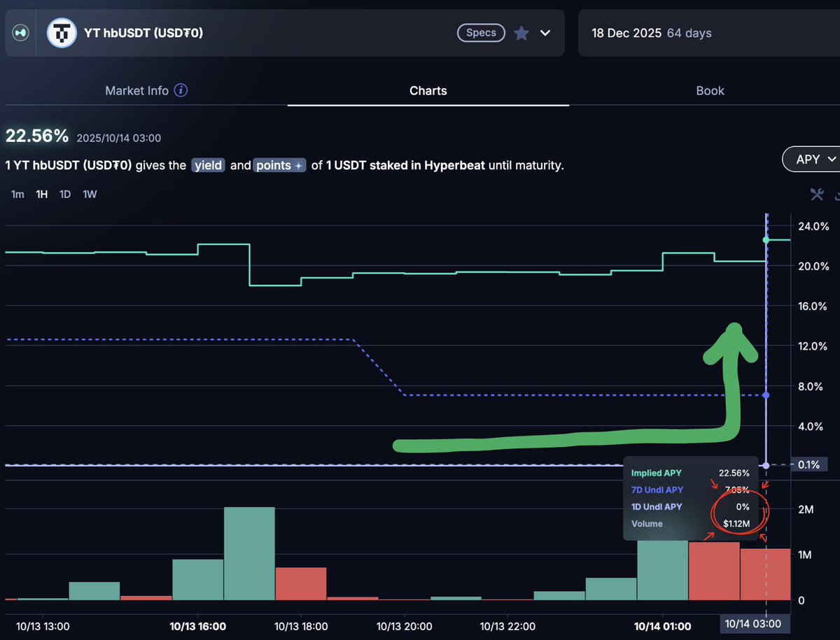Toggle the favorite star next to Specs
Screen dimensions: 840x640
click(521, 32)
